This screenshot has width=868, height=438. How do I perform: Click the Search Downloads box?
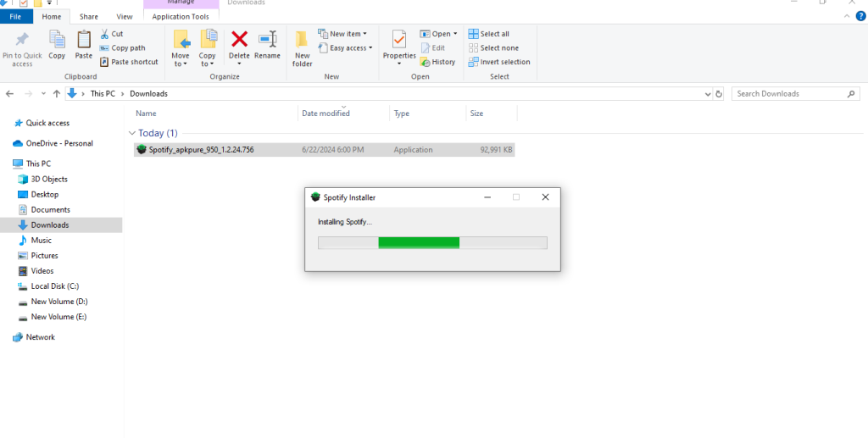pos(796,94)
